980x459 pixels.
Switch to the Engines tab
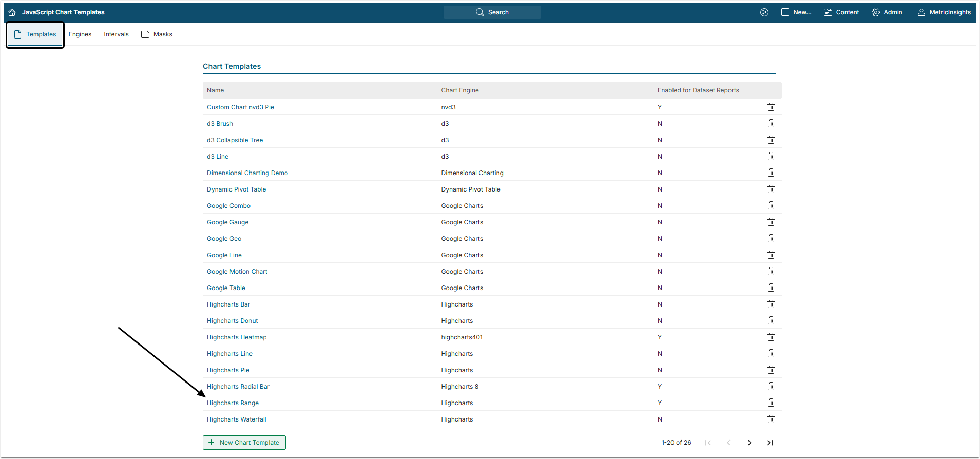point(80,34)
